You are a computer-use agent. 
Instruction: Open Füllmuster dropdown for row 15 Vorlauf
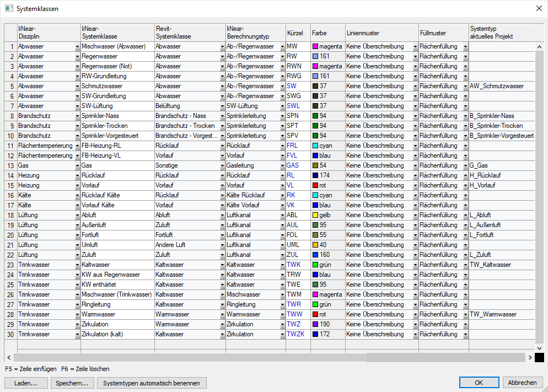(x=465, y=185)
